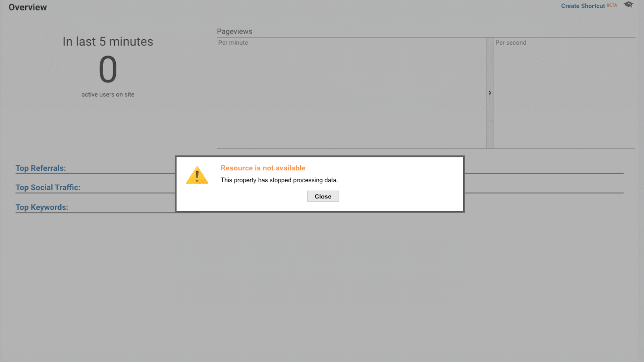The width and height of the screenshot is (644, 362).
Task: Click the chevron arrow between pageview charts
Action: point(490,93)
